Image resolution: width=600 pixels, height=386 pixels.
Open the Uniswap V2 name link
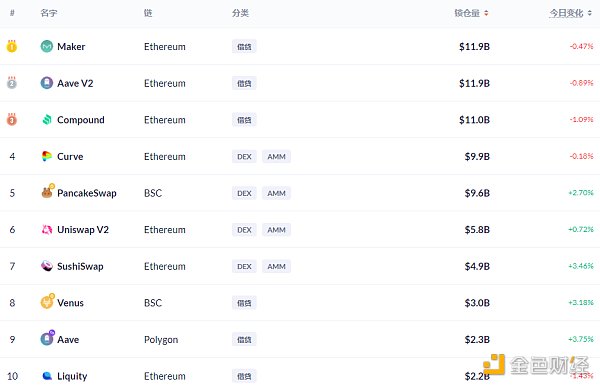(83, 230)
